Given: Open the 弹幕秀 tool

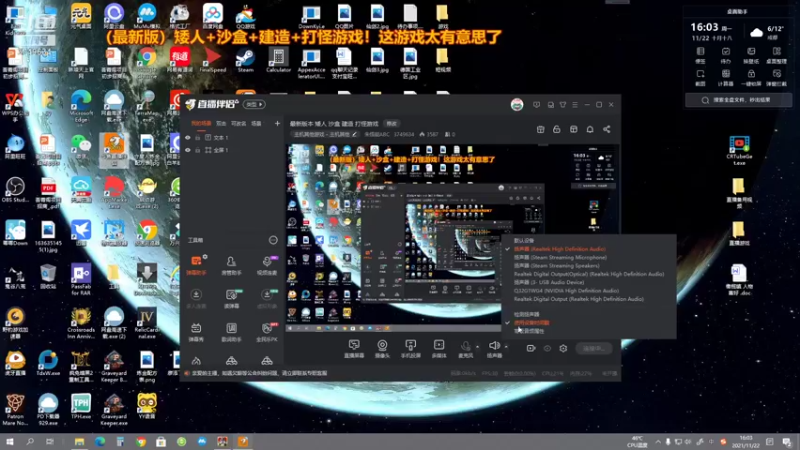Looking at the screenshot, I should 196,332.
